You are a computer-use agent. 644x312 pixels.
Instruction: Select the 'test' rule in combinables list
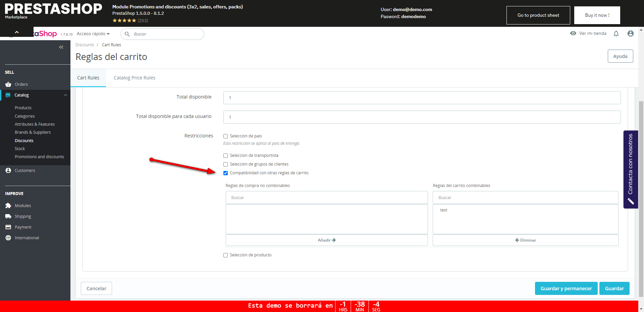[x=444, y=210]
